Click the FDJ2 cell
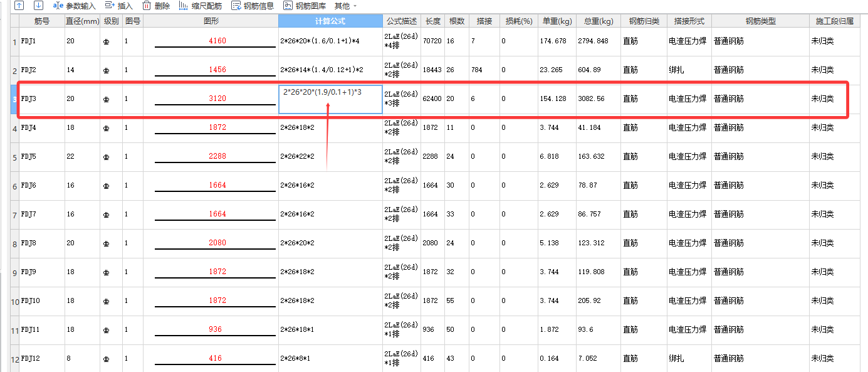 42,70
